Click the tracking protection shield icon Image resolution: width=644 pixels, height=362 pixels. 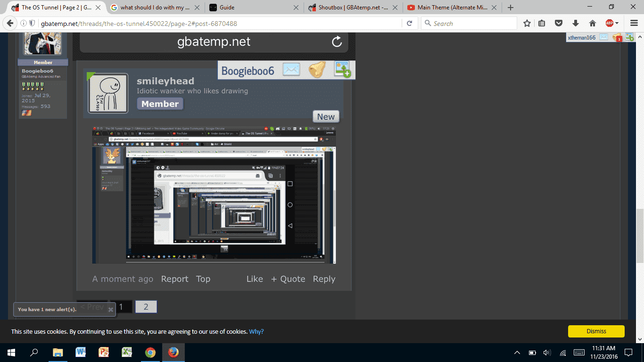tap(32, 23)
